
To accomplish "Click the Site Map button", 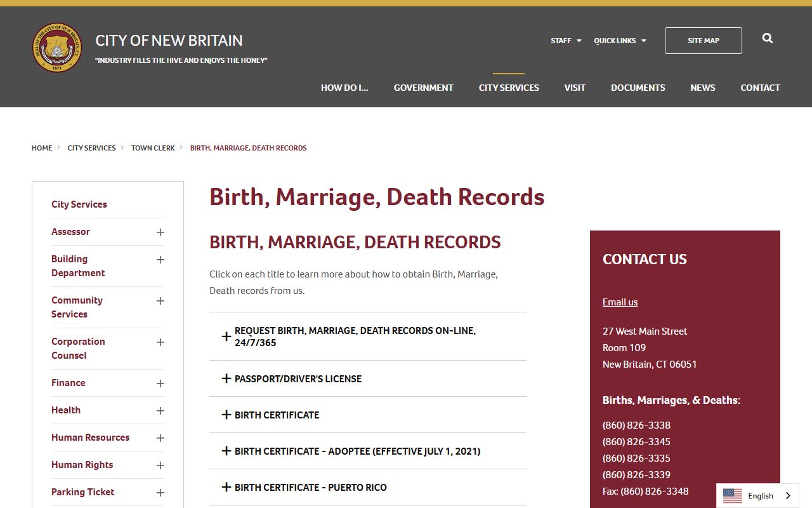I will tap(704, 41).
